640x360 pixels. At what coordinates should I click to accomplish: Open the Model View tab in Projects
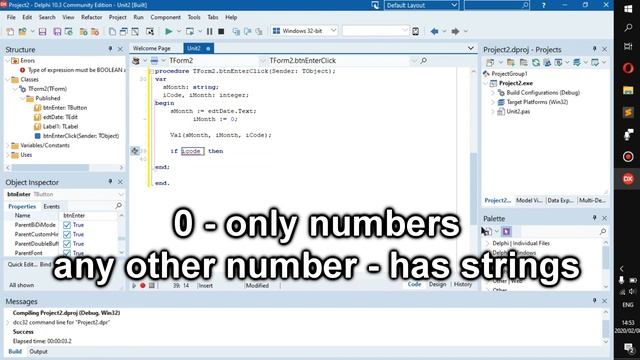coord(529,200)
